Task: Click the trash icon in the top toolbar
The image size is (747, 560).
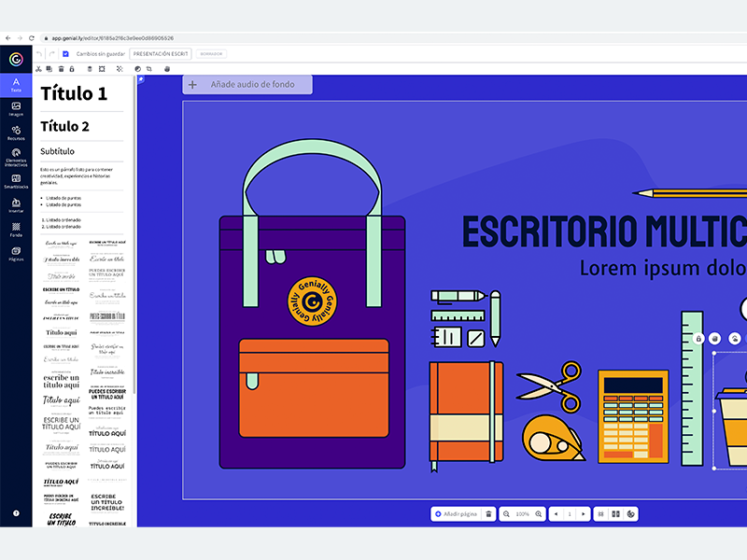Action: click(x=61, y=69)
